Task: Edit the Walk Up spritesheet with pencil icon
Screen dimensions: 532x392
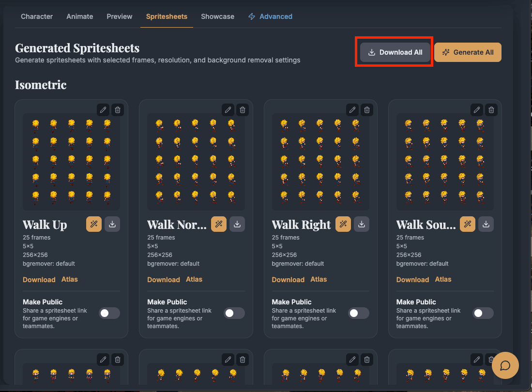Action: pyautogui.click(x=103, y=110)
